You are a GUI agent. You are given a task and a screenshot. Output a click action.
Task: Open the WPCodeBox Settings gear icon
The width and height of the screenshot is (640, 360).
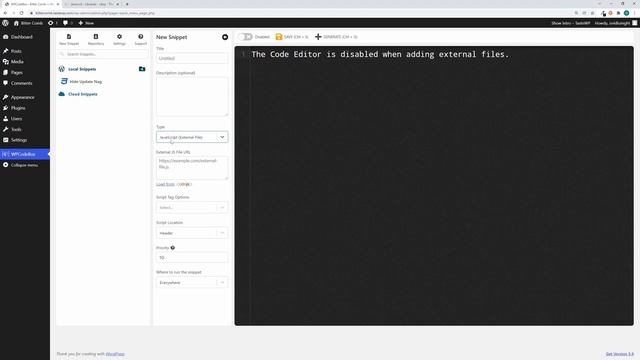tap(119, 37)
